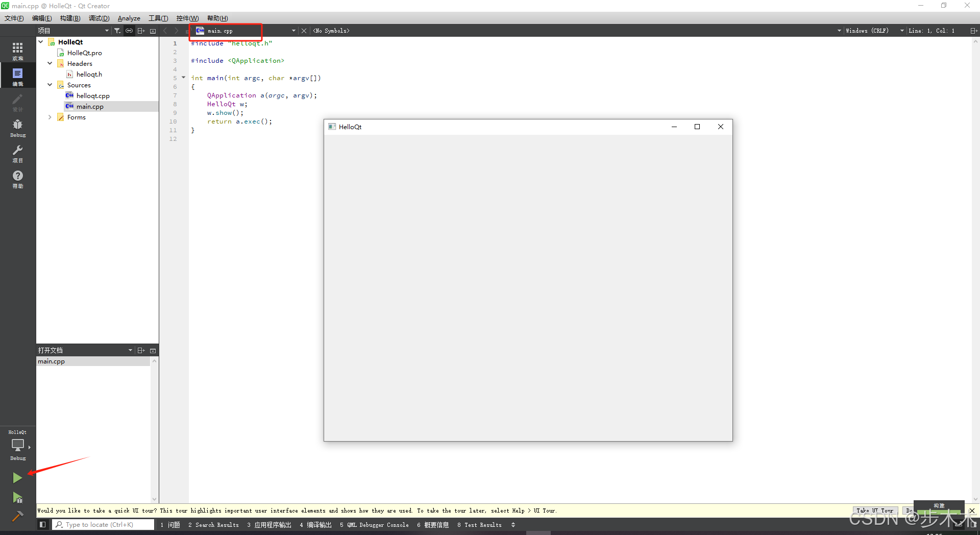Select HolleQt.pro in project tree
Screen dimensions: 980x535
[84, 53]
